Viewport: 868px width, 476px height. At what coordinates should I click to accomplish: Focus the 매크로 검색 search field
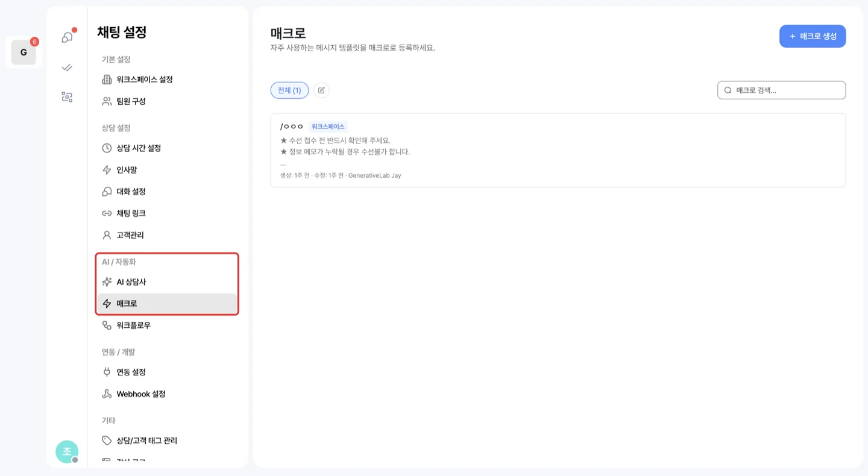coord(782,90)
